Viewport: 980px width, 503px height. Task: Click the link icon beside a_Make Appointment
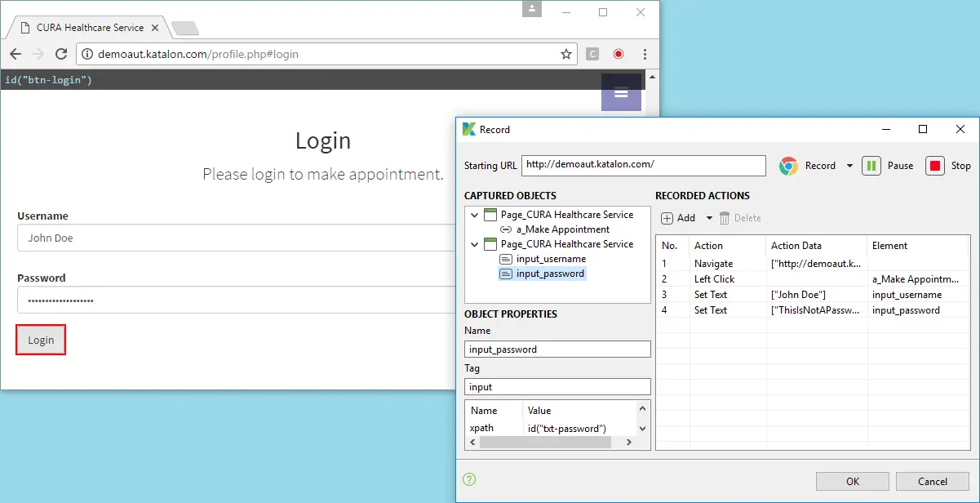pos(506,229)
